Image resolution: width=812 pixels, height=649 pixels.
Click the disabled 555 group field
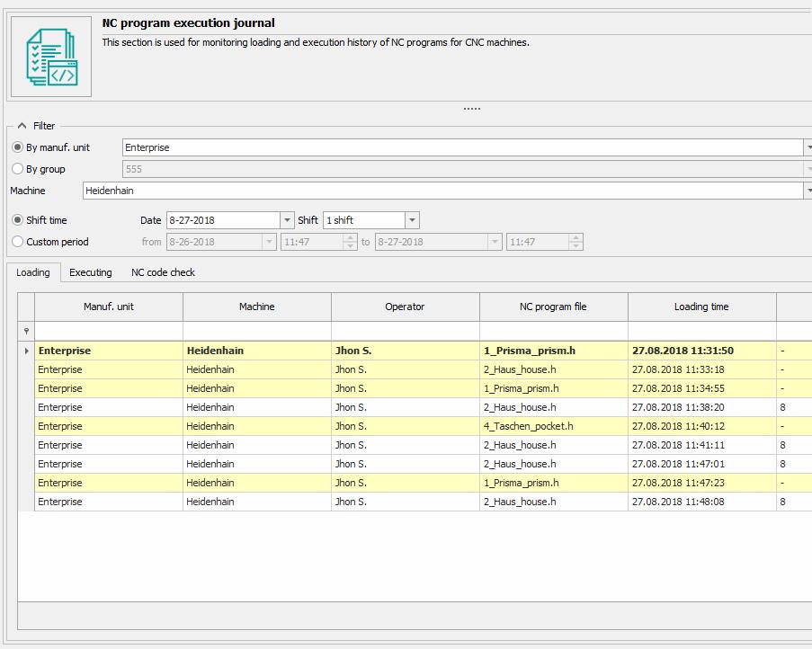(x=467, y=169)
